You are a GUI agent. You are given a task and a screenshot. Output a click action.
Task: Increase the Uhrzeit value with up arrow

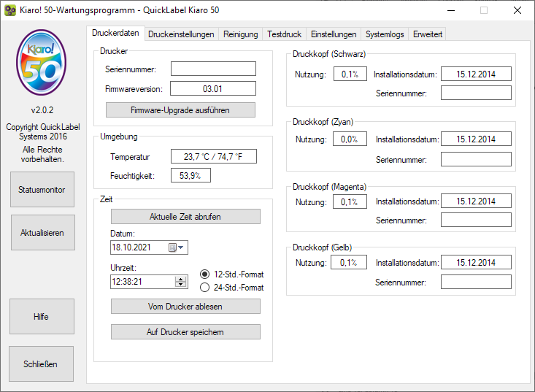coord(181,279)
